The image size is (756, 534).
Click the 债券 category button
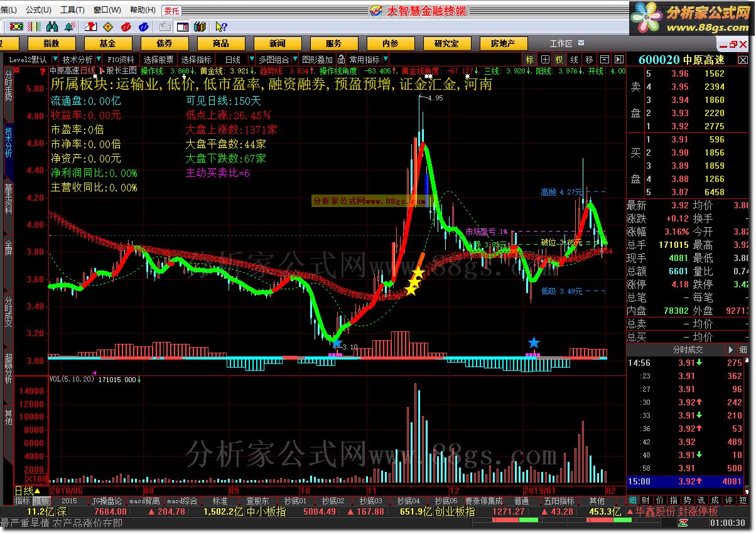coord(165,43)
